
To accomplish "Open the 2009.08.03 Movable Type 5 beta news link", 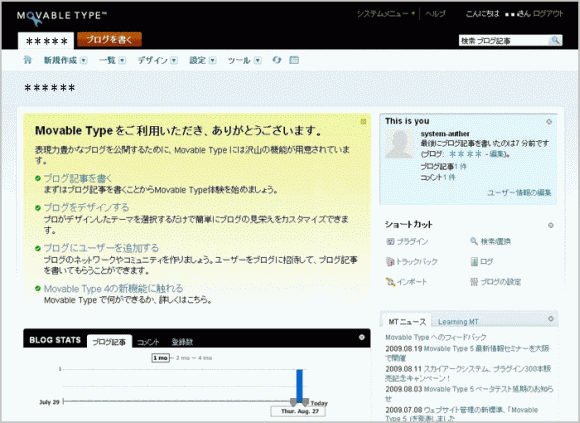I will pyautogui.click(x=469, y=393).
